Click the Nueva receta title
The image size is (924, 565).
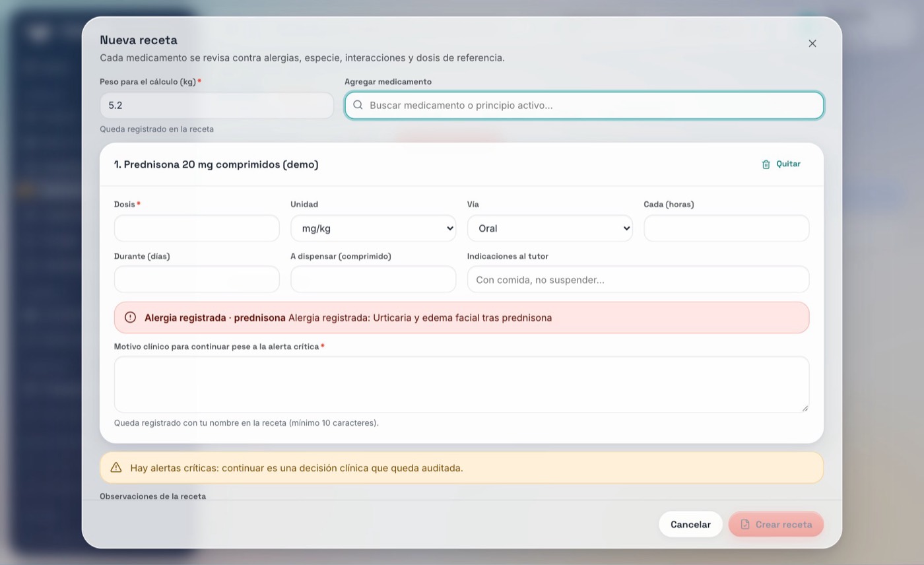(139, 40)
